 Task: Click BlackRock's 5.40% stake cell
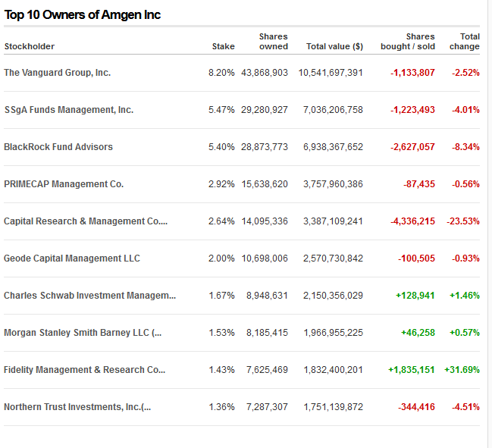(x=221, y=147)
